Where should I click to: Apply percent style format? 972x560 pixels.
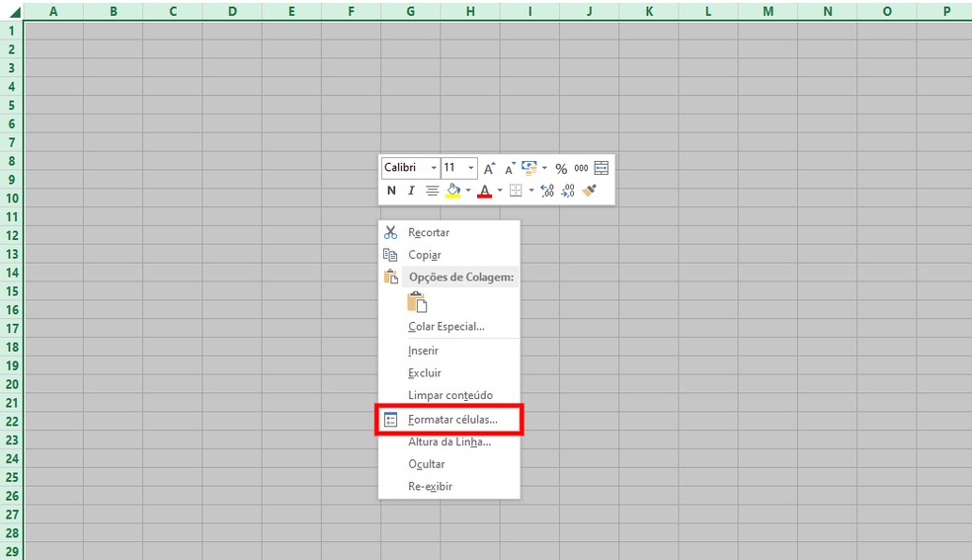pos(561,169)
